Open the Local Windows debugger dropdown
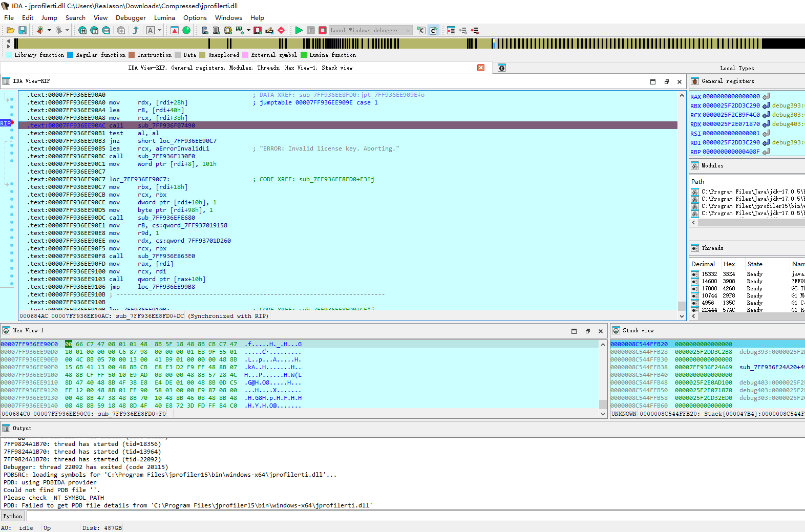805x532 pixels. tap(408, 30)
